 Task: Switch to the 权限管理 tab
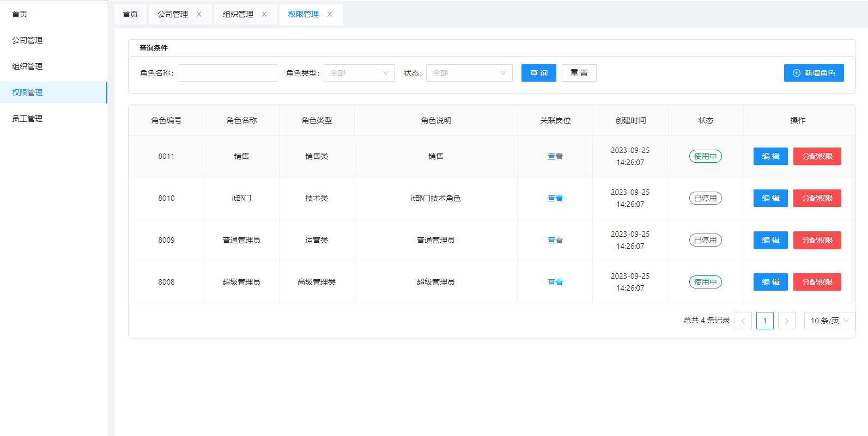pos(304,14)
